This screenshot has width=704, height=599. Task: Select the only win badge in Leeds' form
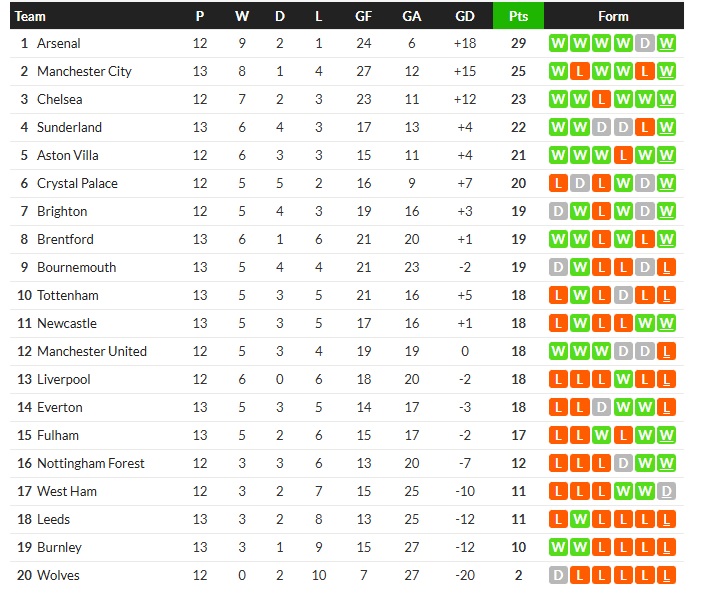coord(579,519)
